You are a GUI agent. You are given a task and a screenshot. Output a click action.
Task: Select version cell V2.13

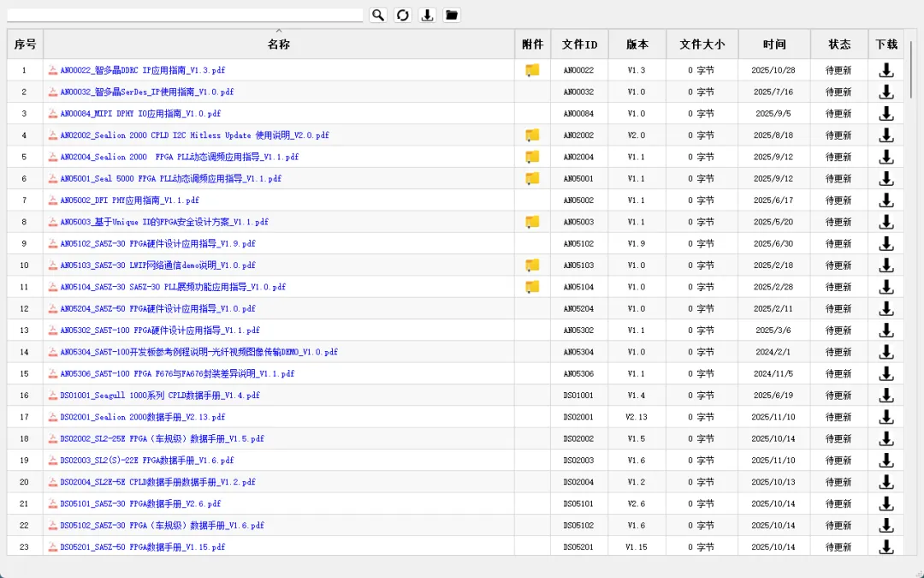tap(637, 417)
